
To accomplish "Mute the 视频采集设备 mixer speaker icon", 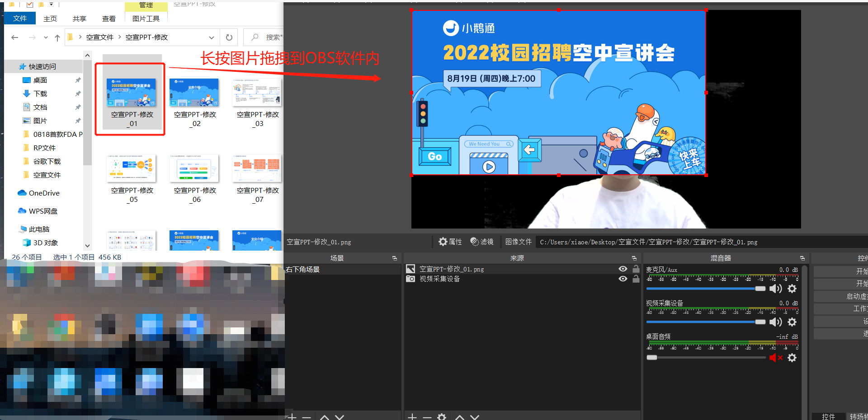I will tap(776, 322).
